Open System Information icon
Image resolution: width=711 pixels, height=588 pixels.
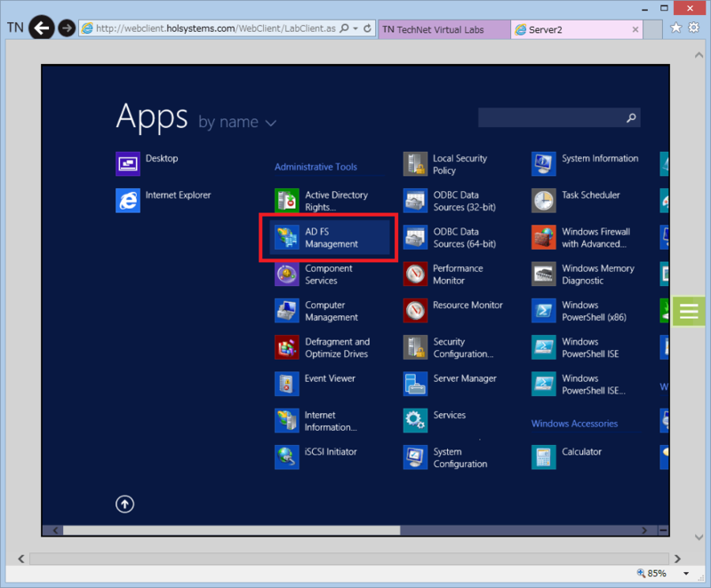[543, 163]
